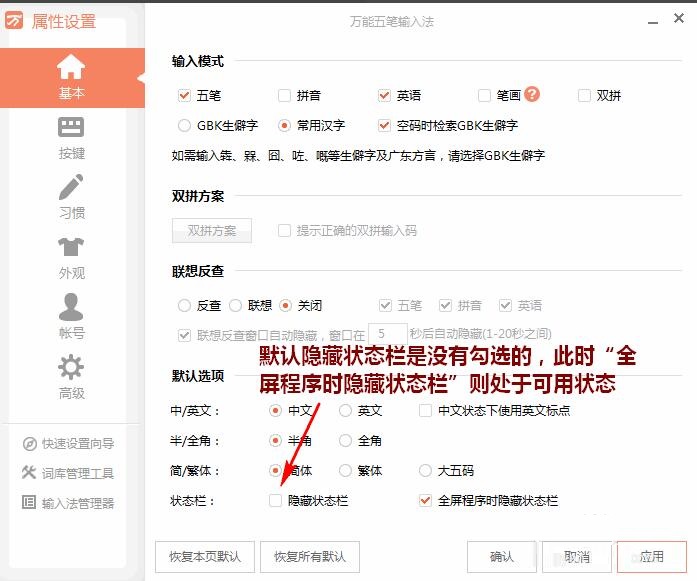Toggle 中文状态下使用英文标点 checkbox
This screenshot has width=697, height=581.
[425, 410]
